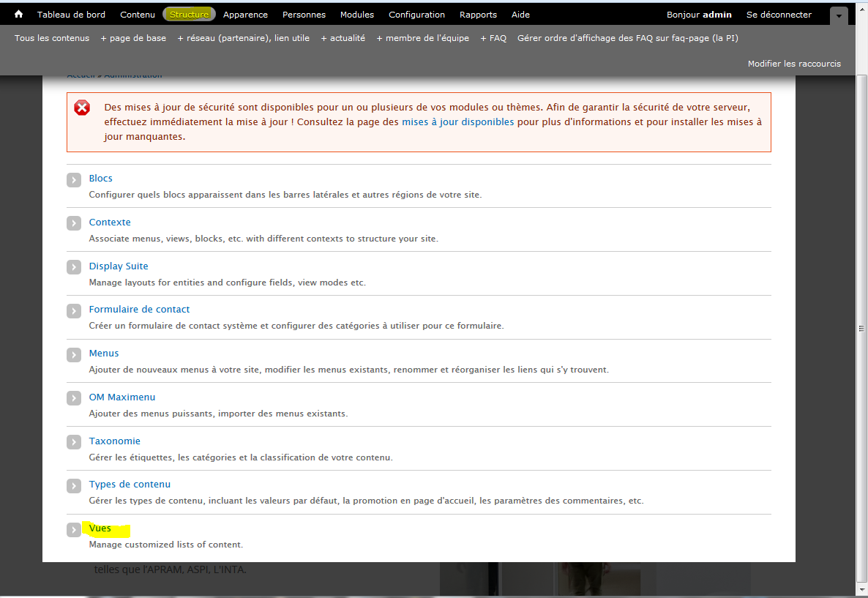Open the Structure menu
This screenshot has width=868, height=598.
189,15
